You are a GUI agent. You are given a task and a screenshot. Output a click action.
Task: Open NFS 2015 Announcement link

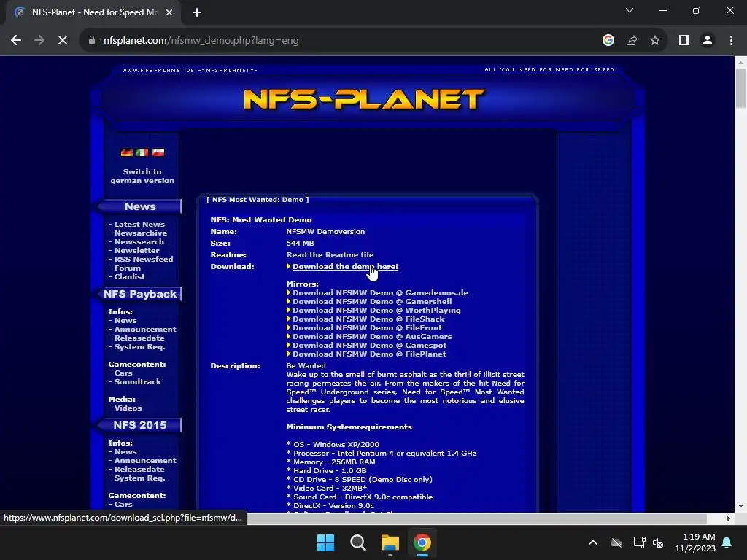click(145, 461)
